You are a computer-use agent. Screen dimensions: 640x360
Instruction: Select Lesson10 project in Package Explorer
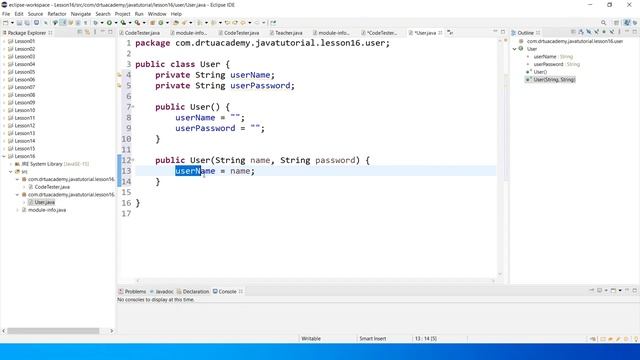(24, 110)
